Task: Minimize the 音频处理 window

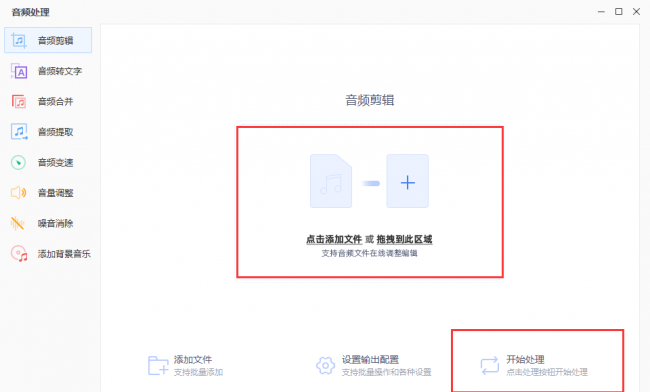Action: tap(601, 12)
